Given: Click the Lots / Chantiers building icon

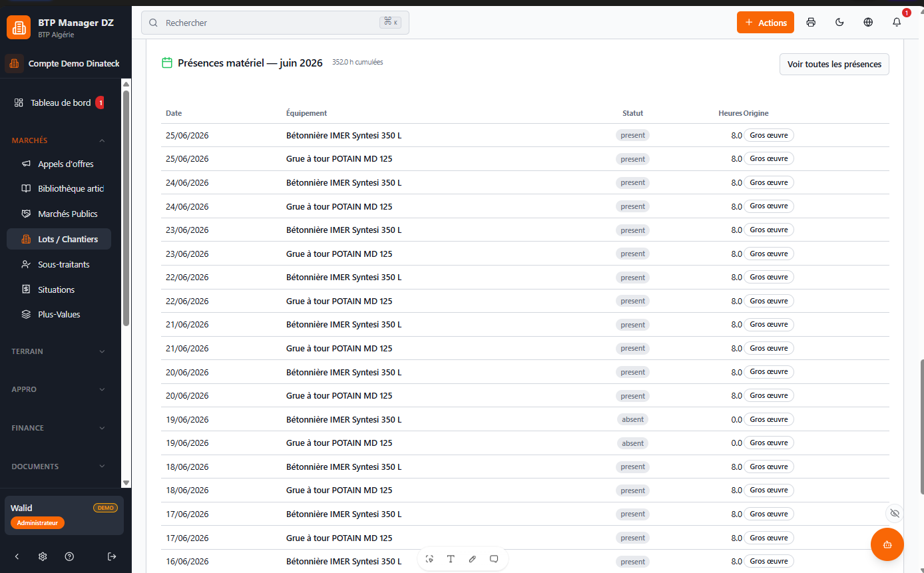Looking at the screenshot, I should [x=26, y=239].
